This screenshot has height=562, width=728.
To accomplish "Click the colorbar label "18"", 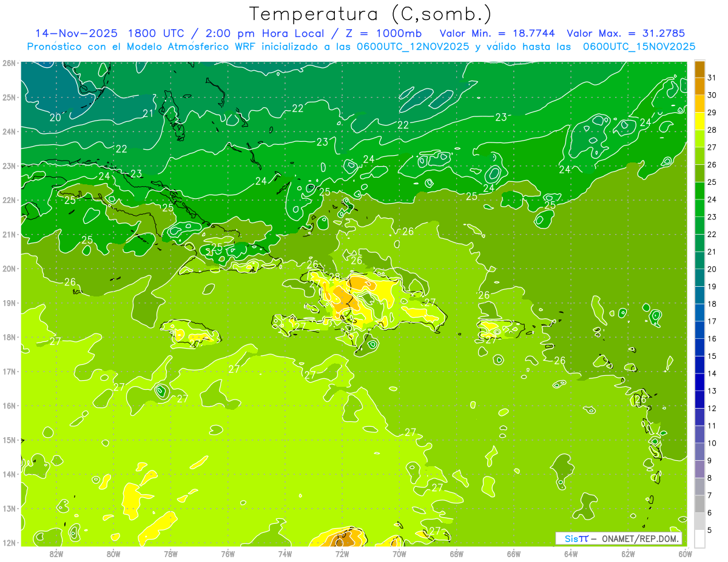I will point(712,304).
